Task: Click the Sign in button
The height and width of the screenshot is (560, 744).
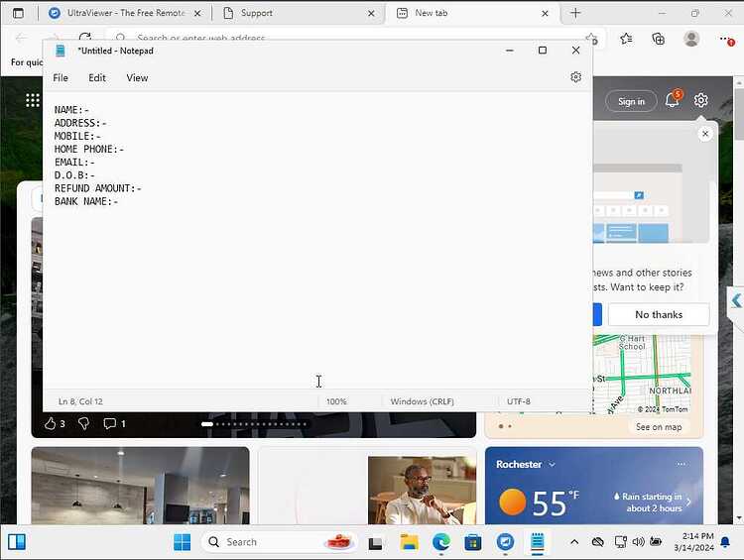Action: click(x=631, y=101)
